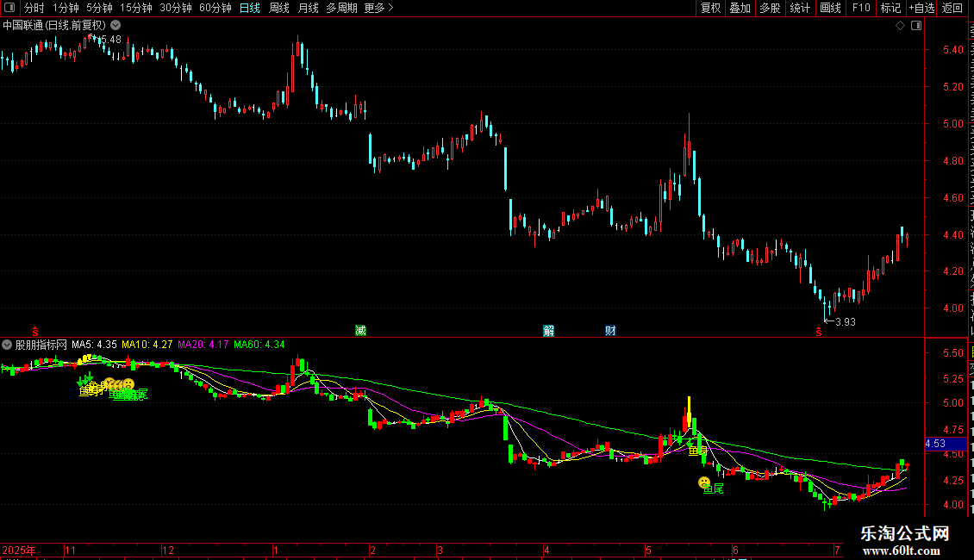Click the month 12 axis label

pos(168,550)
